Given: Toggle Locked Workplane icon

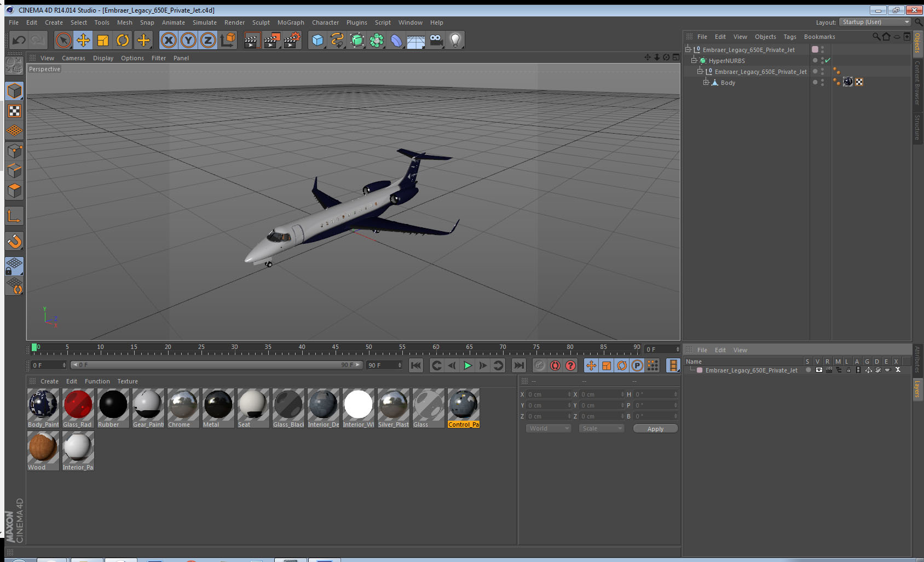Looking at the screenshot, I should 14,266.
